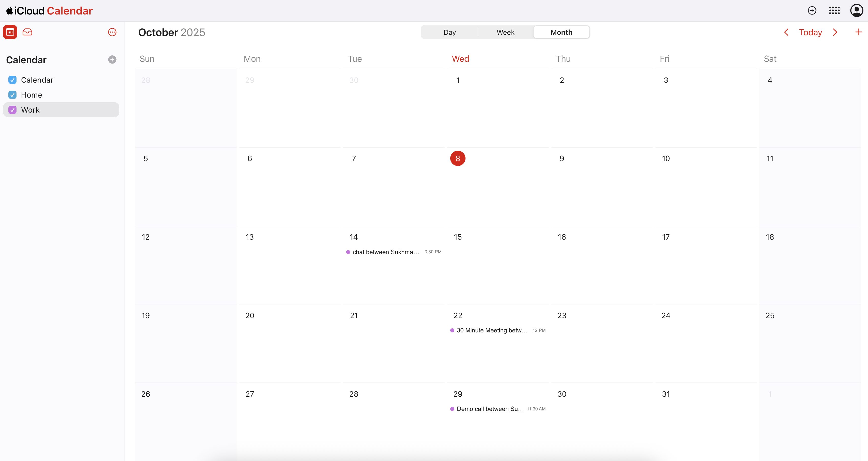Open the iCloud apps grid icon
868x461 pixels.
835,10
